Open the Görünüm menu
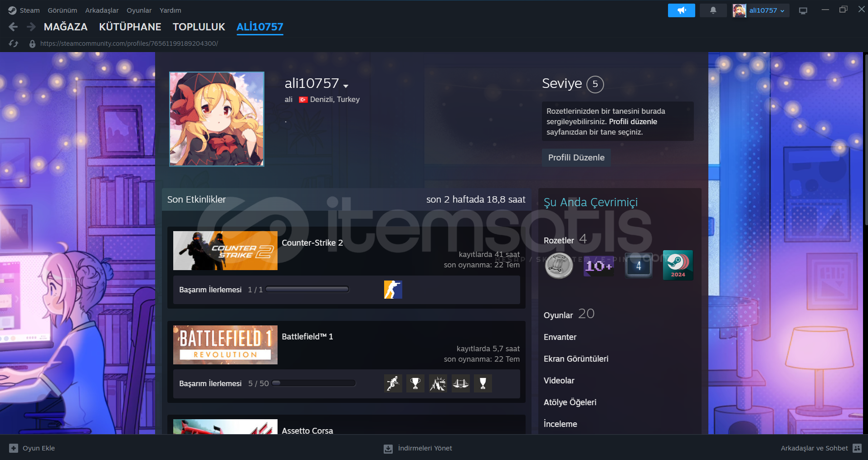This screenshot has width=868, height=460. click(x=63, y=10)
